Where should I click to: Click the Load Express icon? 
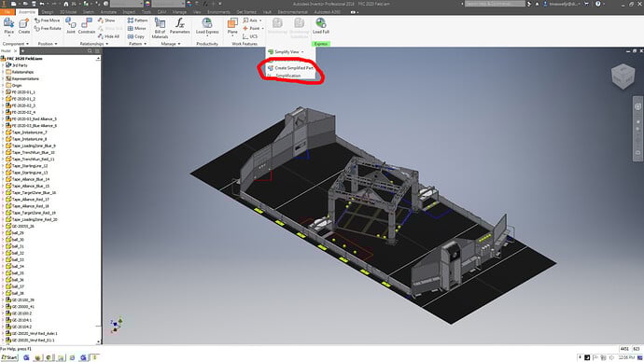pos(207,26)
